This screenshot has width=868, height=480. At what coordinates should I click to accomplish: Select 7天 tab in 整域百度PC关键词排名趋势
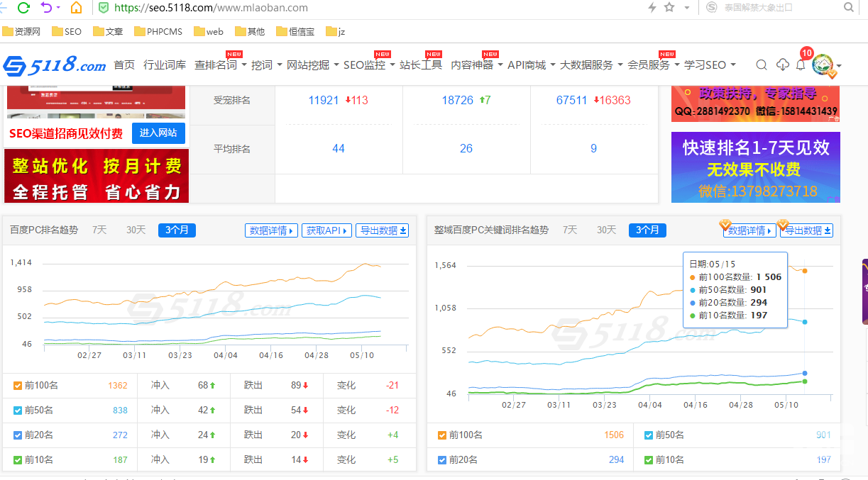pos(570,230)
